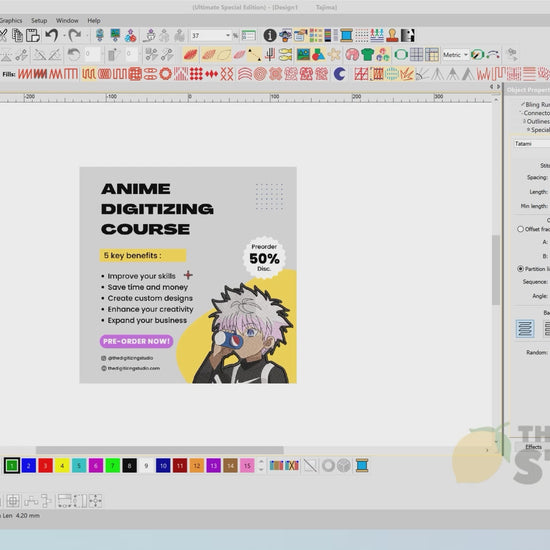Open the zoom factor dropdown showing 37
The image size is (550, 550).
coord(228,35)
